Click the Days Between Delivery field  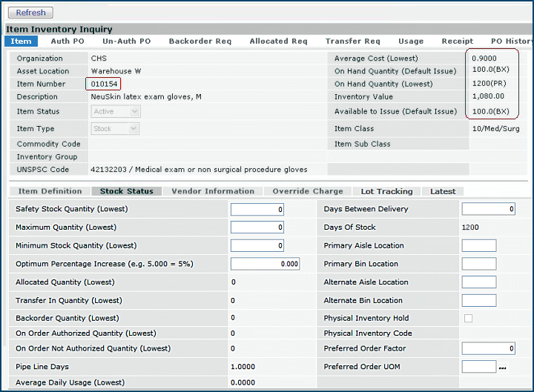pyautogui.click(x=488, y=210)
